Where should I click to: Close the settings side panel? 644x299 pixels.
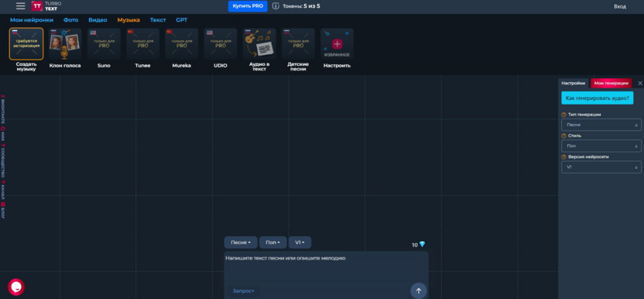640,83
